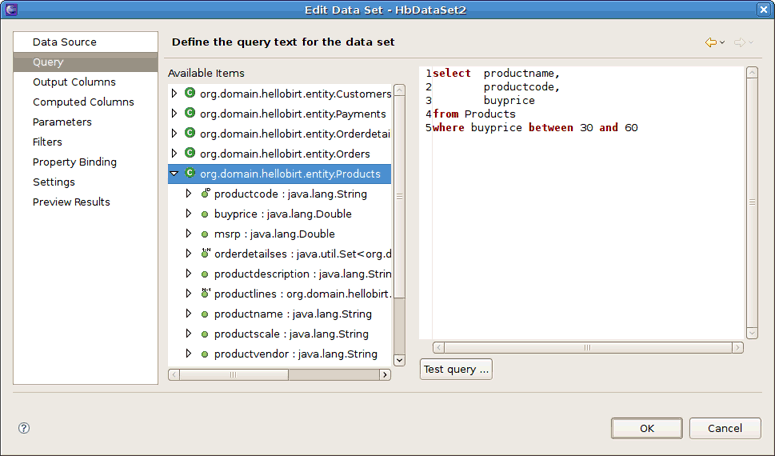Select the Filters page
The height and width of the screenshot is (456, 775).
click(47, 142)
